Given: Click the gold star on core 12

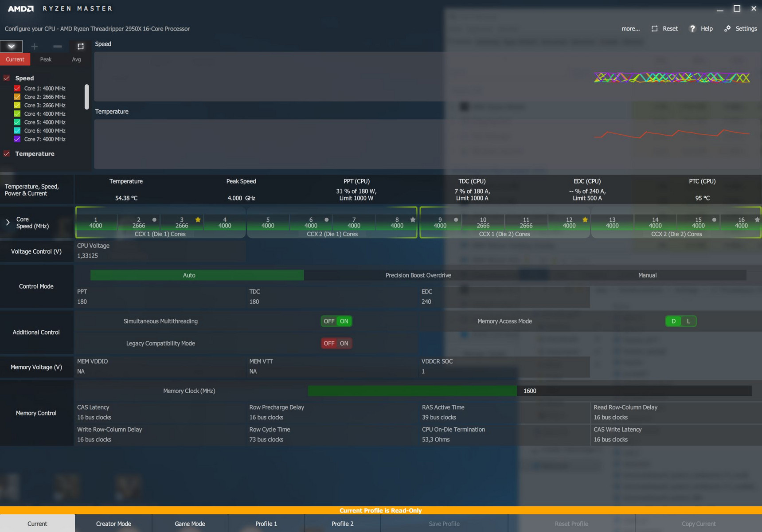Looking at the screenshot, I should point(585,219).
